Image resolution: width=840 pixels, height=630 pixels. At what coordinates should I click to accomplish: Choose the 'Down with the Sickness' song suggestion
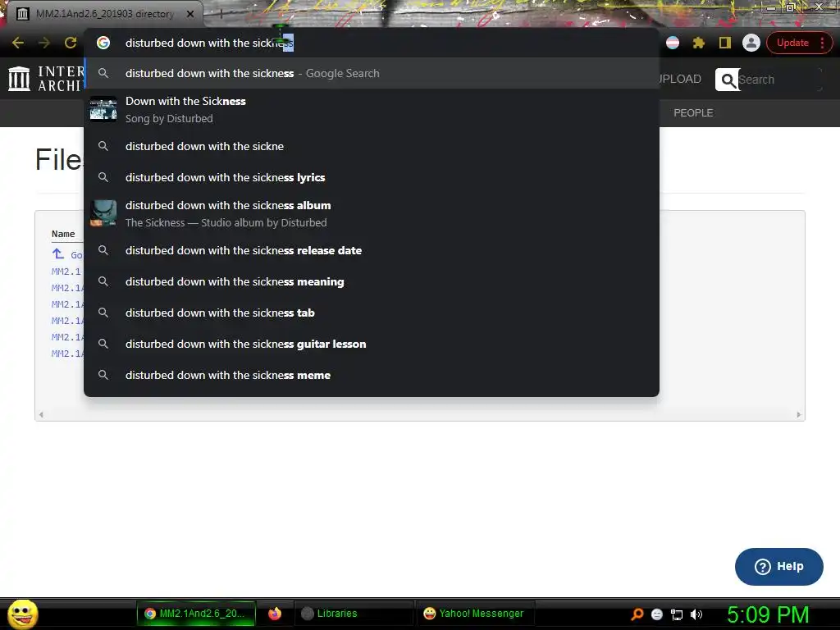[x=372, y=110]
